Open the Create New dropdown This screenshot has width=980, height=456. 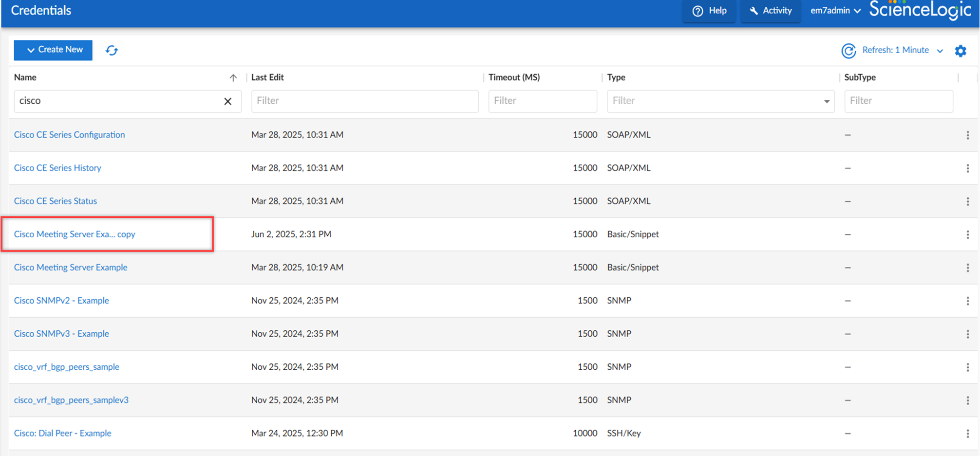[x=53, y=50]
